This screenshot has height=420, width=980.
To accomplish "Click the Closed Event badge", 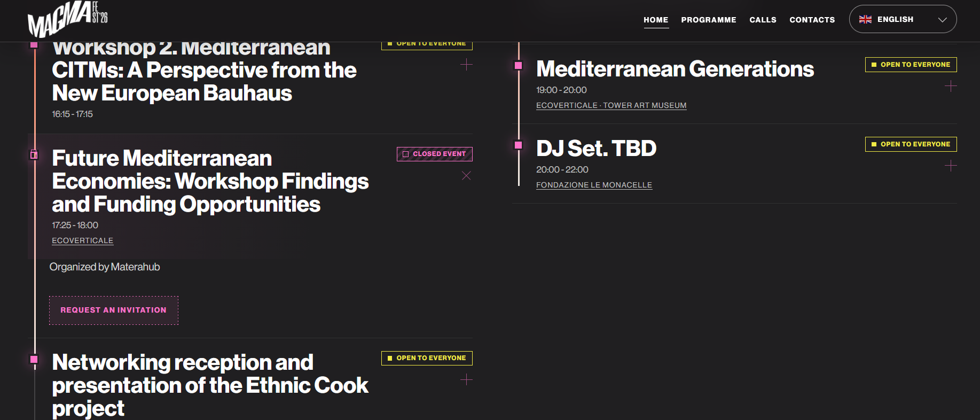I will click(435, 154).
